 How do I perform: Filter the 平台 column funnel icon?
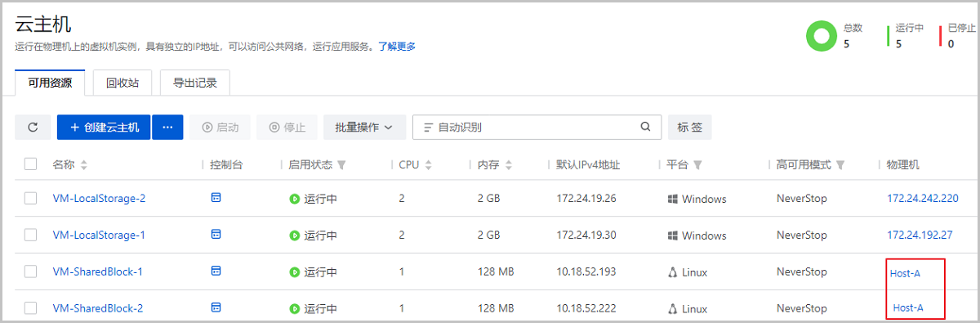[696, 165]
